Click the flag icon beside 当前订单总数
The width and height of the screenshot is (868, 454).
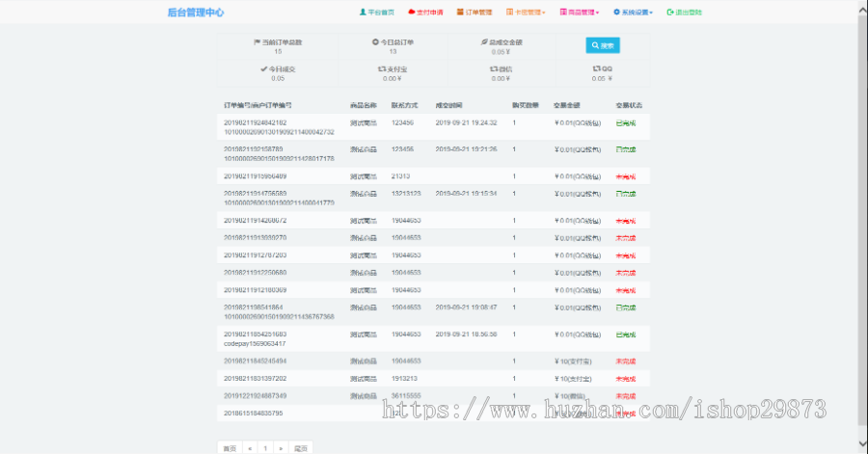pos(257,42)
